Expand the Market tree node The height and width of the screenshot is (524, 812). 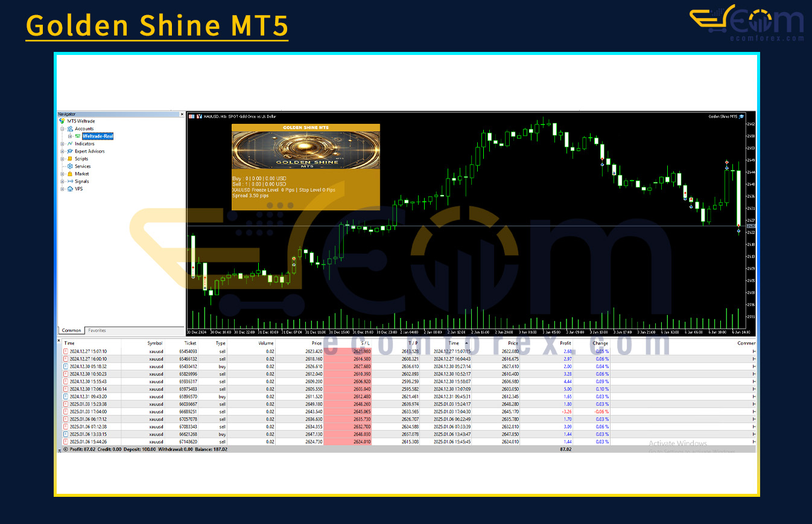pos(62,174)
